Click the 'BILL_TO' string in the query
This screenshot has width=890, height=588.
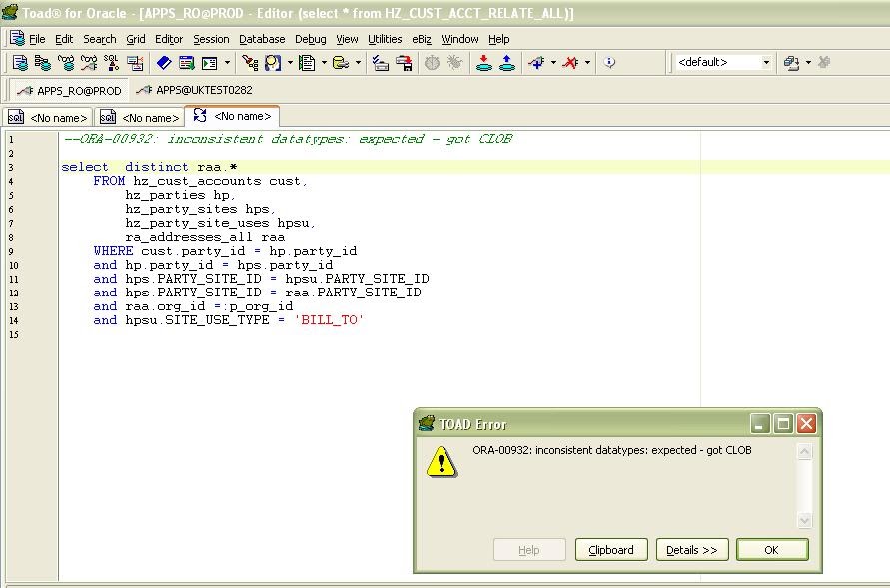tap(329, 320)
